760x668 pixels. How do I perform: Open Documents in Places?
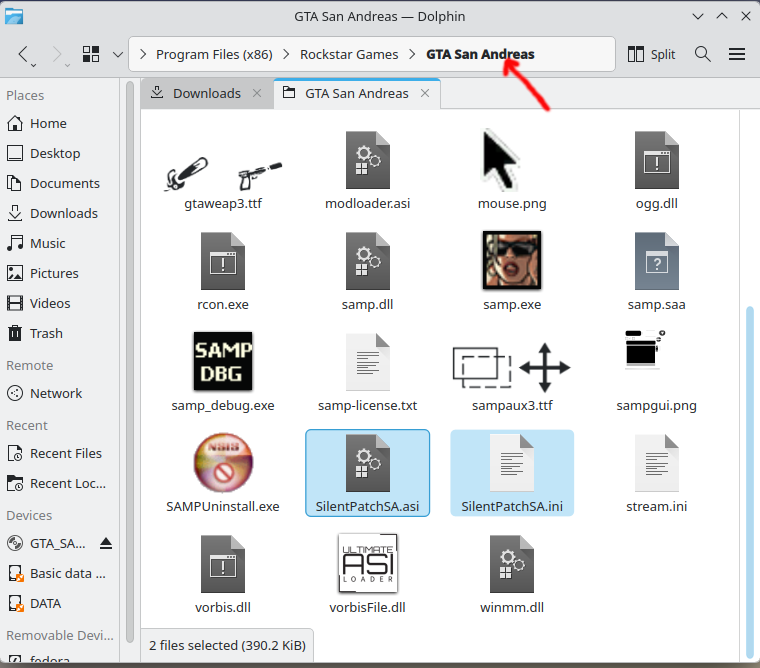click(60, 184)
